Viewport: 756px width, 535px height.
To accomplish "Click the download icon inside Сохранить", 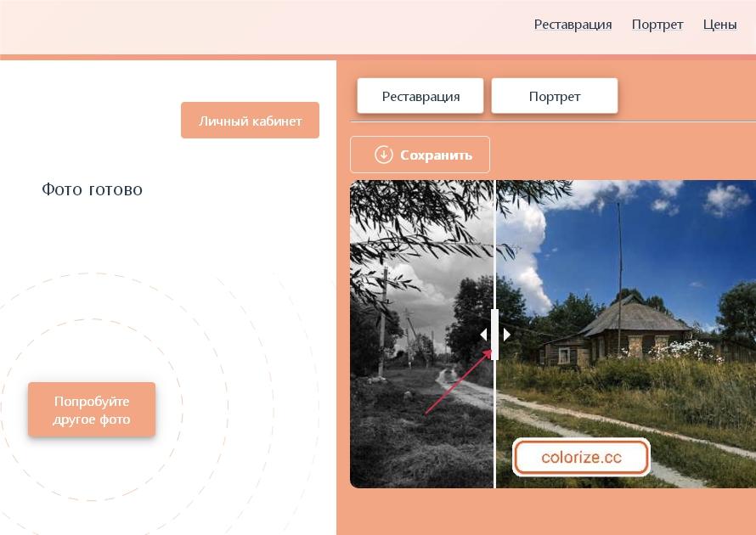I will (x=384, y=155).
